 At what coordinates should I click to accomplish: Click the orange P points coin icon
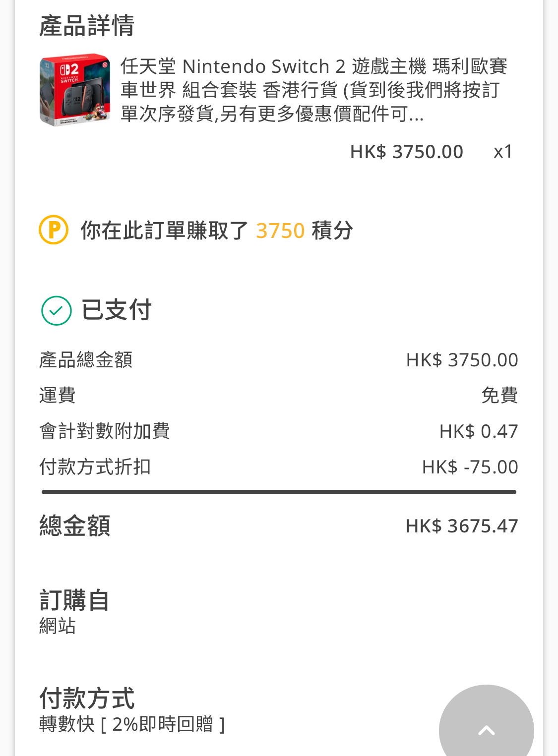(54, 230)
